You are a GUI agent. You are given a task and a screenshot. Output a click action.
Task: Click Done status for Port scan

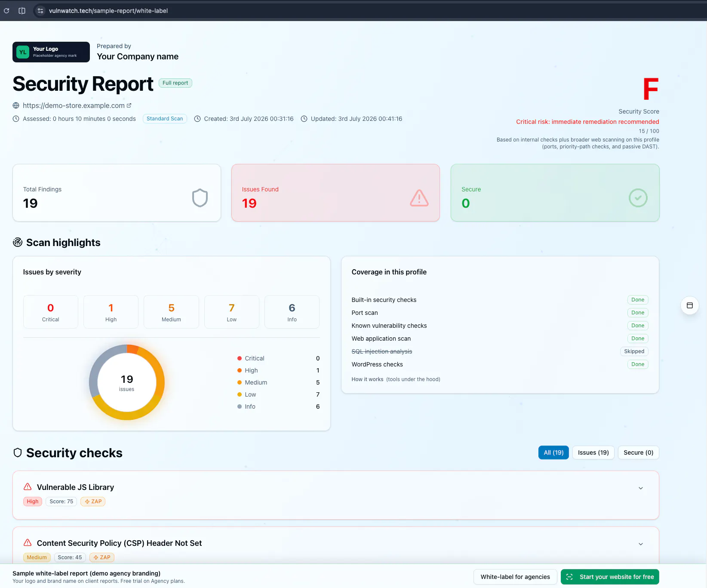(638, 313)
